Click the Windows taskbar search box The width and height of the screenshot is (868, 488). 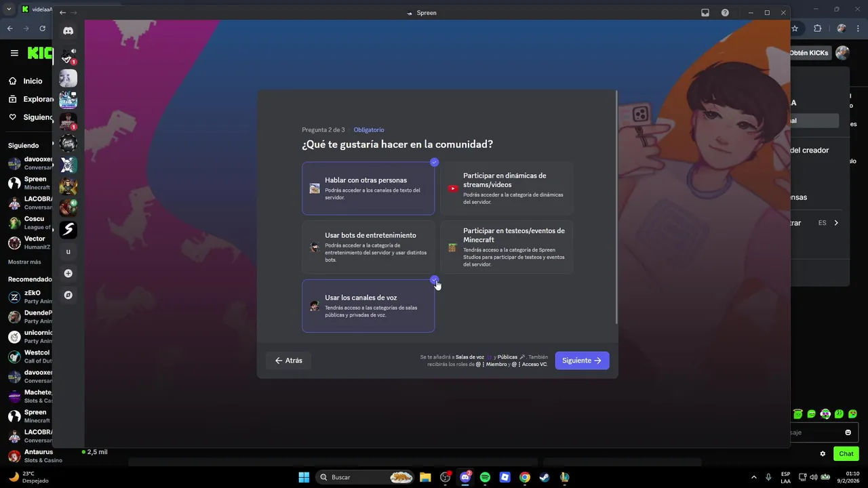(x=366, y=477)
